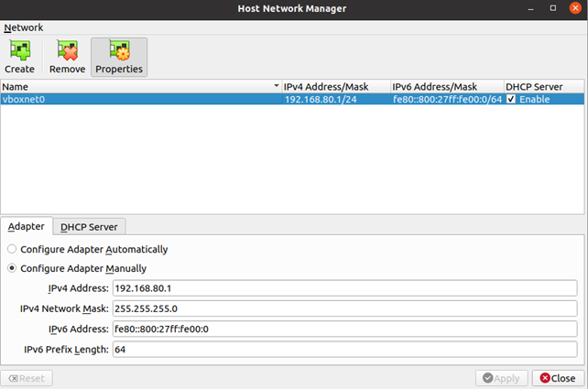Viewport: 588px width, 389px height.
Task: Select Configure Adapter Automatically radio button
Action: [x=12, y=249]
